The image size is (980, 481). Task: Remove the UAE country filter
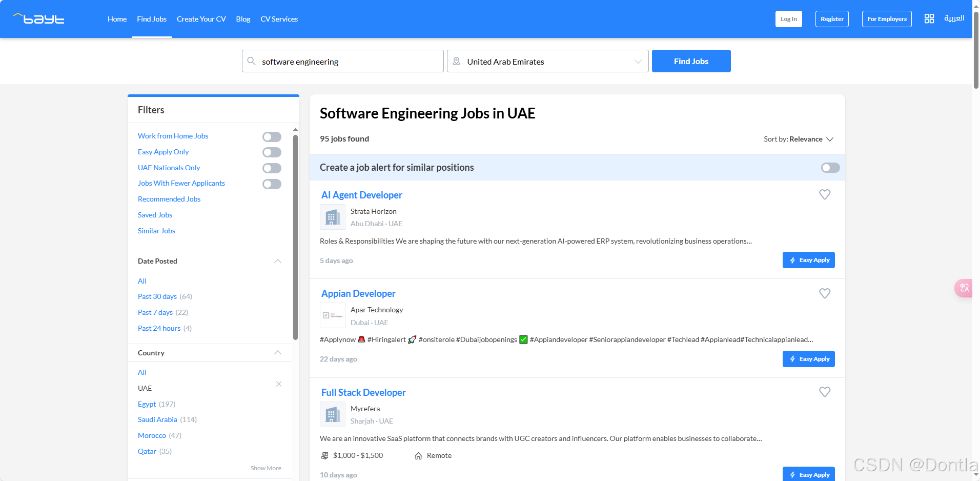click(279, 384)
